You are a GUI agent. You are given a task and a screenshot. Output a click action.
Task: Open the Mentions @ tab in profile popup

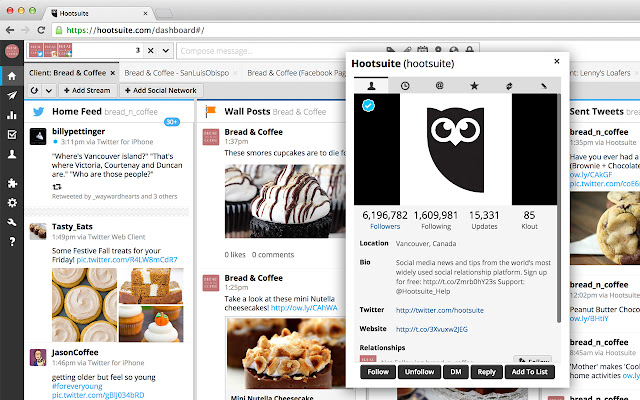[439, 85]
